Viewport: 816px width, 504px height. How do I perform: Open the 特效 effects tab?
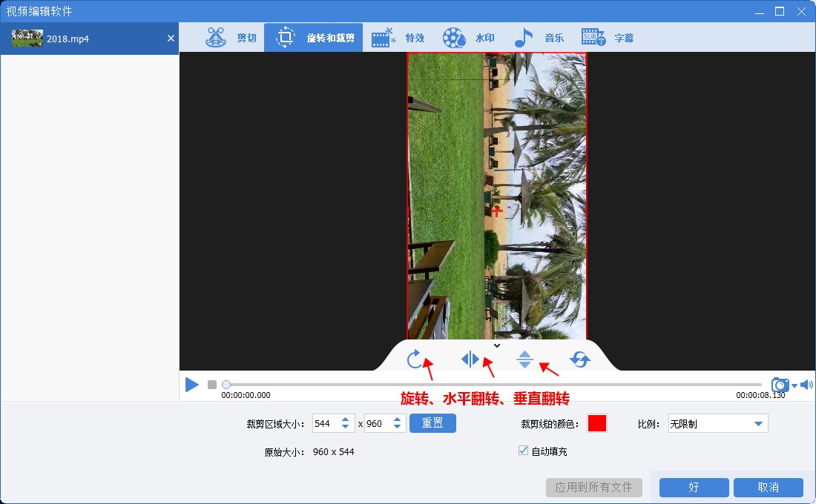coord(398,38)
